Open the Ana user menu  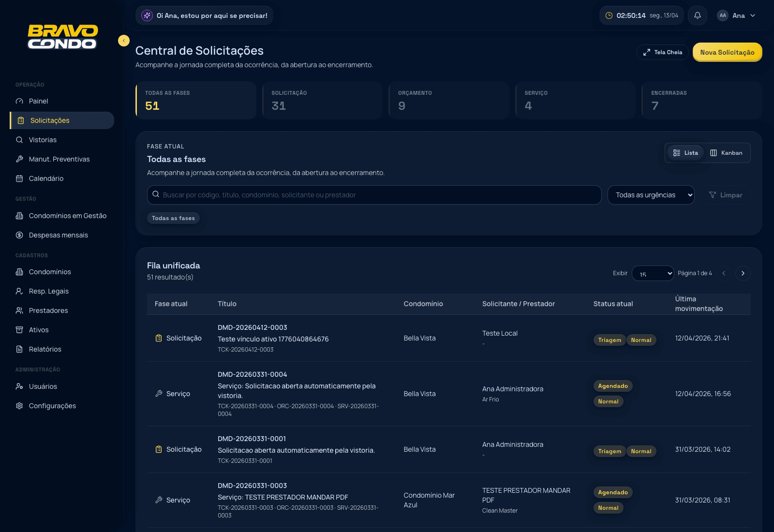click(x=736, y=15)
